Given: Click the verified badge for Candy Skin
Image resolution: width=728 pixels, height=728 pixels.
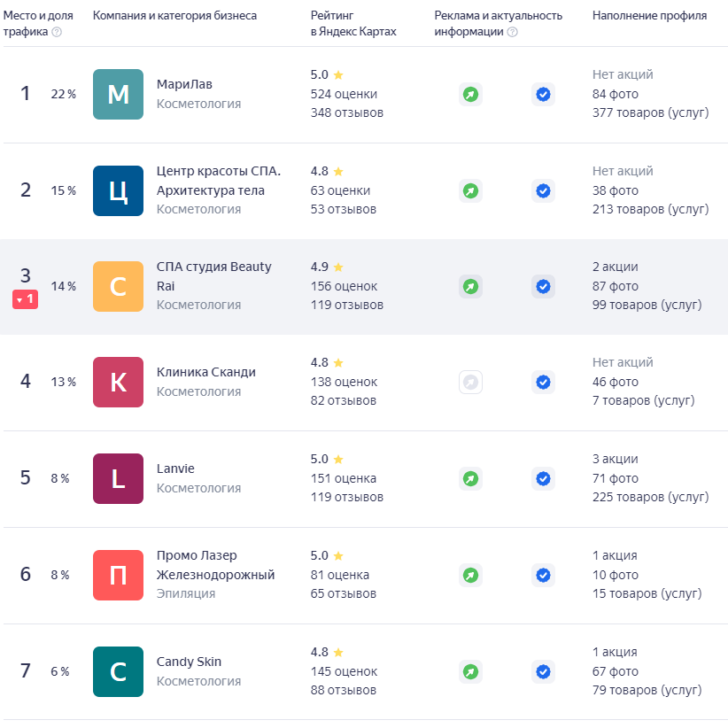Looking at the screenshot, I should pos(543,672).
